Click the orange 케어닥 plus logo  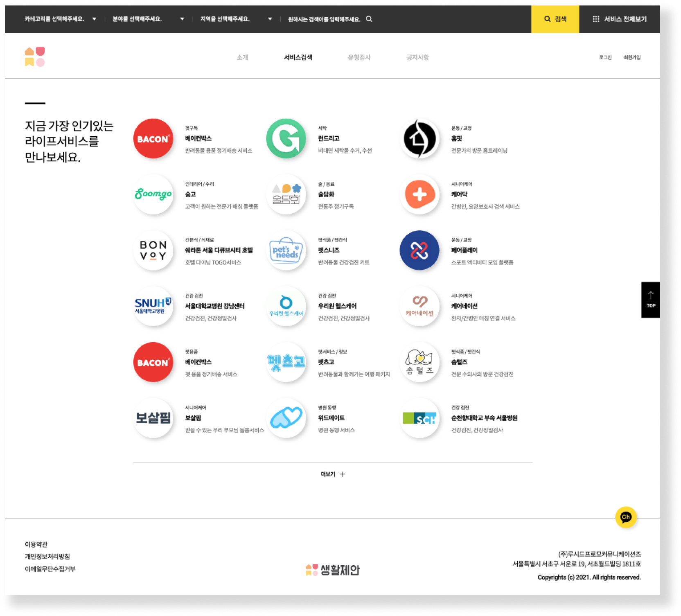(x=419, y=194)
